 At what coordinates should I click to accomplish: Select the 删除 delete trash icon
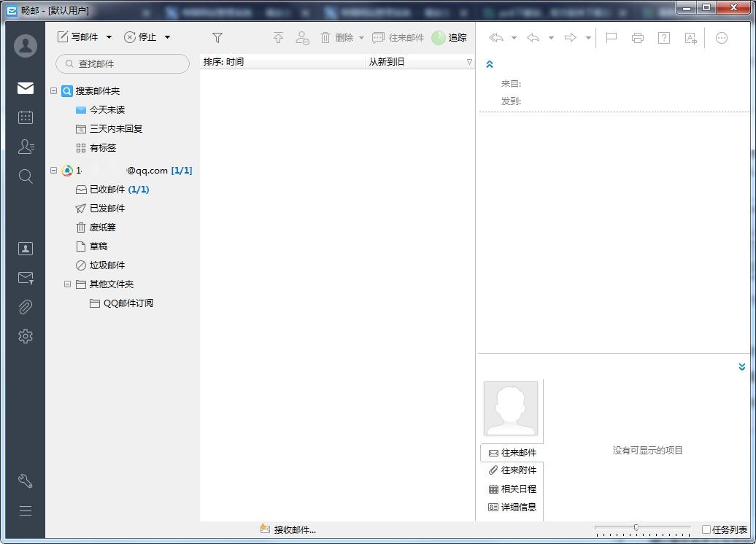(325, 37)
